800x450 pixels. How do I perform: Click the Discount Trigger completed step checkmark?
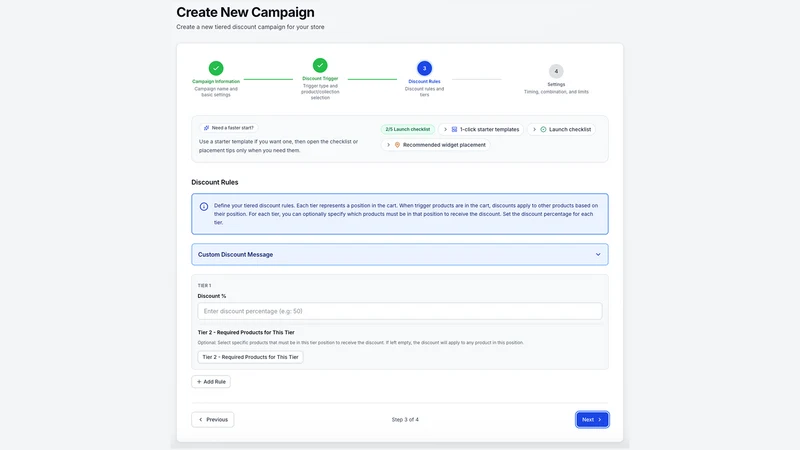pos(320,65)
